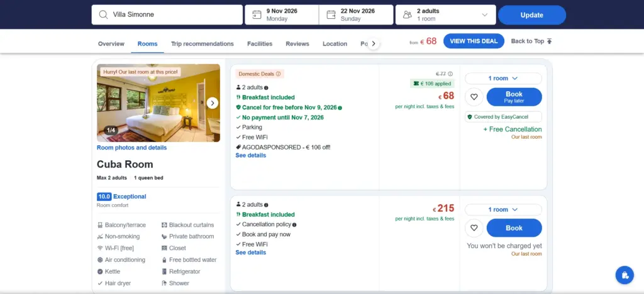Click the search magnifier icon
Viewport: 644px width, 294px height.
[103, 14]
